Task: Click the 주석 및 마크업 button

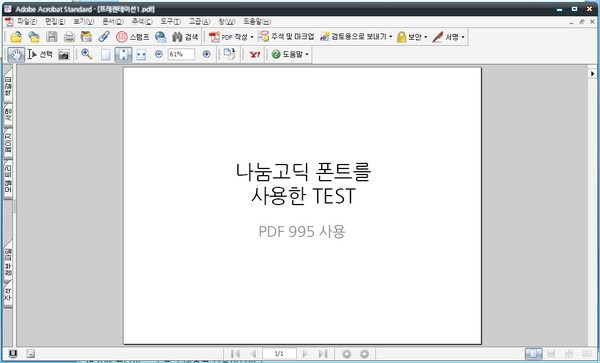Action: pos(286,37)
